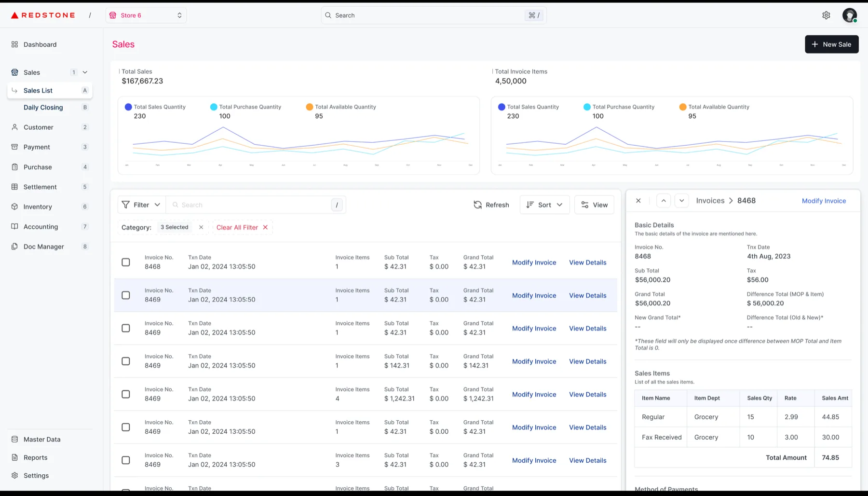Remove the 3 Selected category filter
This screenshot has height=496, width=868.
pyautogui.click(x=201, y=227)
